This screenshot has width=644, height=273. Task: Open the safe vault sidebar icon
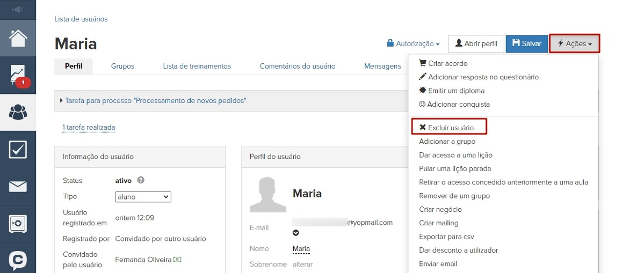(18, 224)
